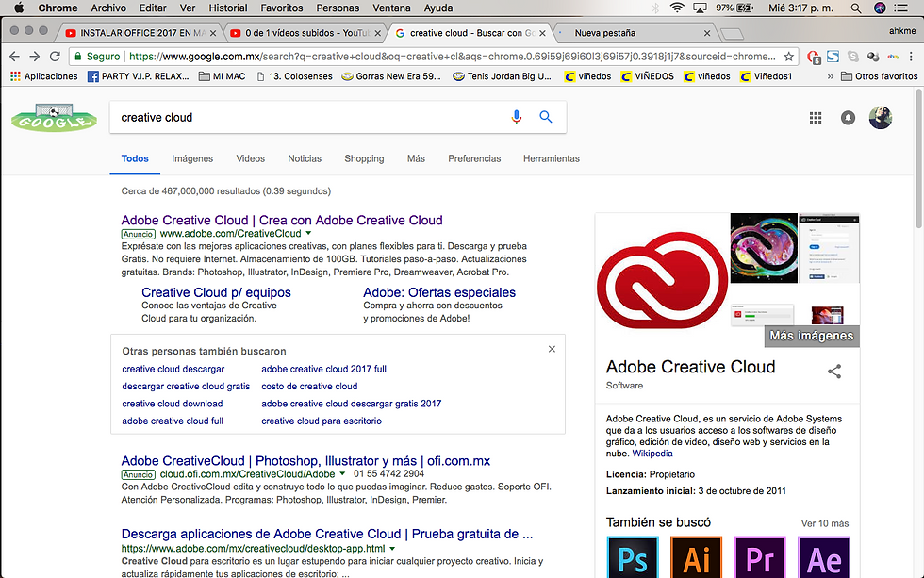Open the multi-ball extension icon
Image resolution: width=924 pixels, height=578 pixels.
873,57
